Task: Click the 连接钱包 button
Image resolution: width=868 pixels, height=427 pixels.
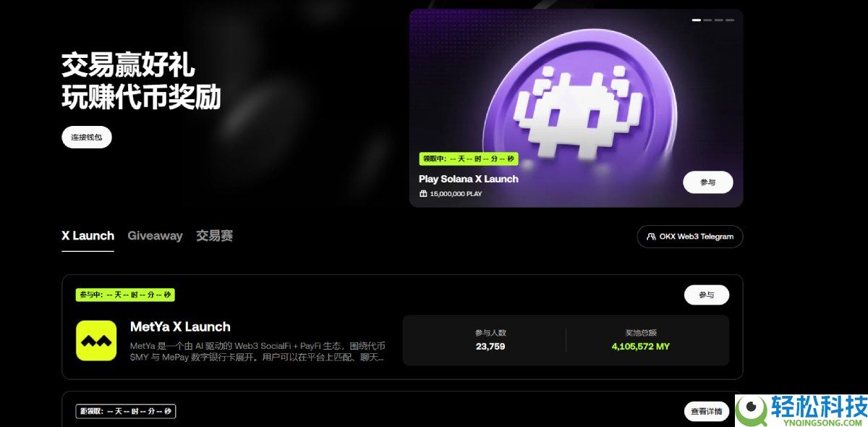Action: [86, 137]
